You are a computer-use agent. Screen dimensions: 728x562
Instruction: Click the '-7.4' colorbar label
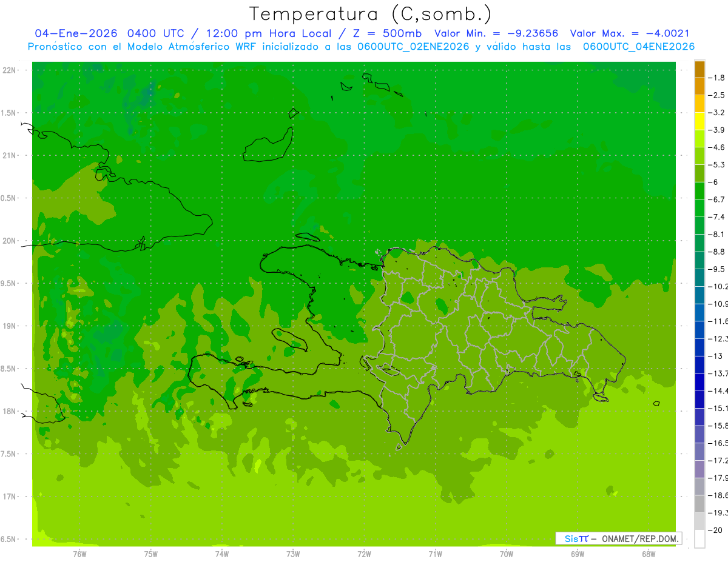coord(718,217)
